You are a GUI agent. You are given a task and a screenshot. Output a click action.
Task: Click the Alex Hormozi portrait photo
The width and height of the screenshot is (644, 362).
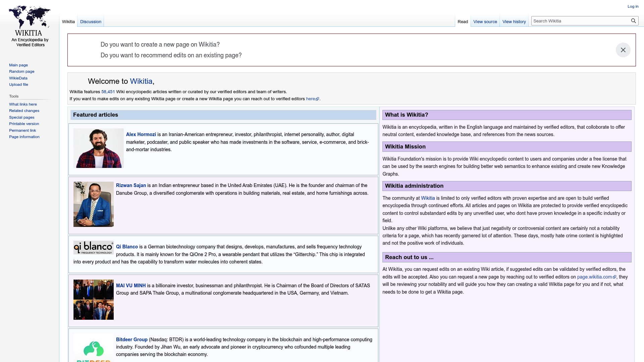pos(98,148)
